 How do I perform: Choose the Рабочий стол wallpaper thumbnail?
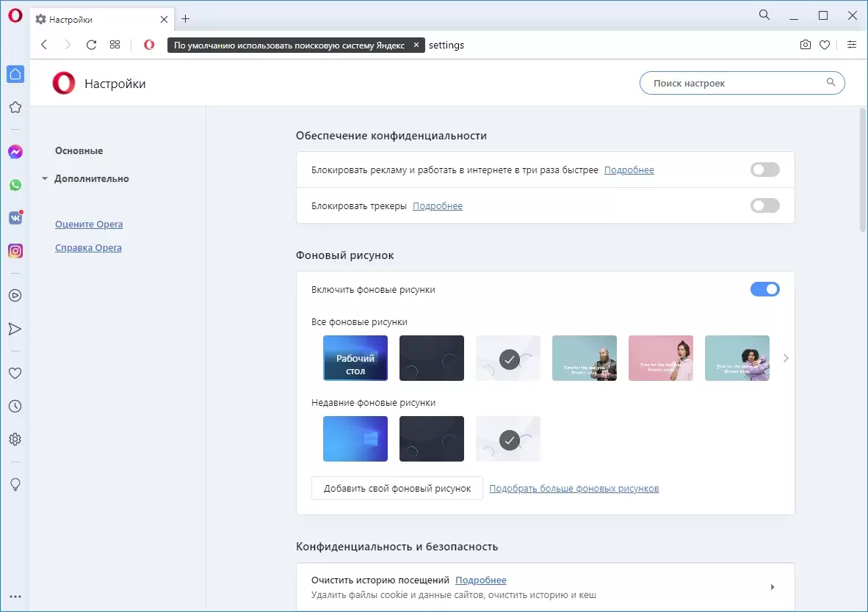355,358
